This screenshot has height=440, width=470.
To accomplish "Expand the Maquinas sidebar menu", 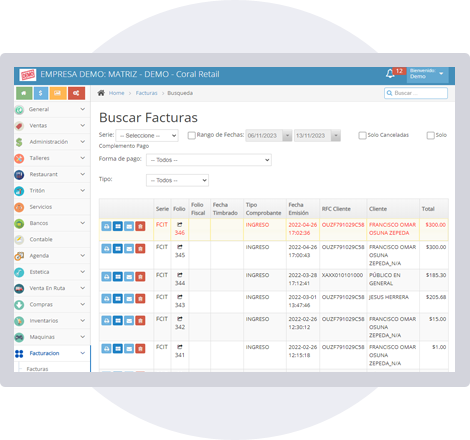I will (52, 337).
